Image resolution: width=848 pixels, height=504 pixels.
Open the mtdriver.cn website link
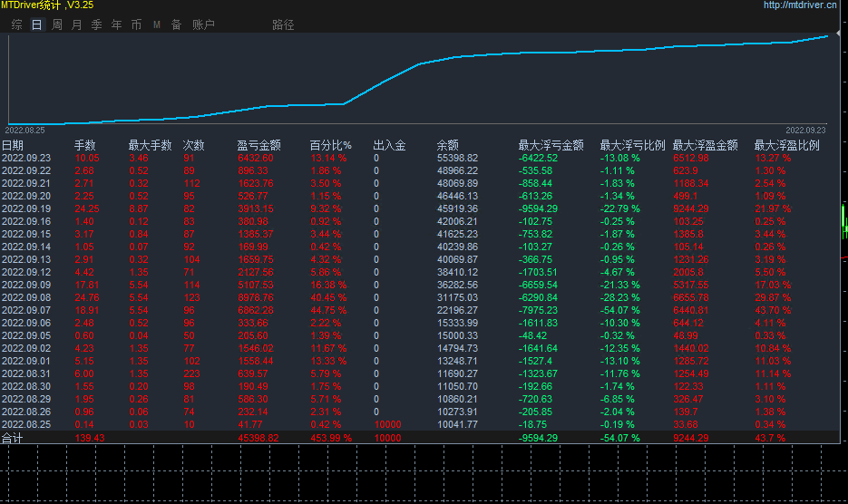point(799,5)
